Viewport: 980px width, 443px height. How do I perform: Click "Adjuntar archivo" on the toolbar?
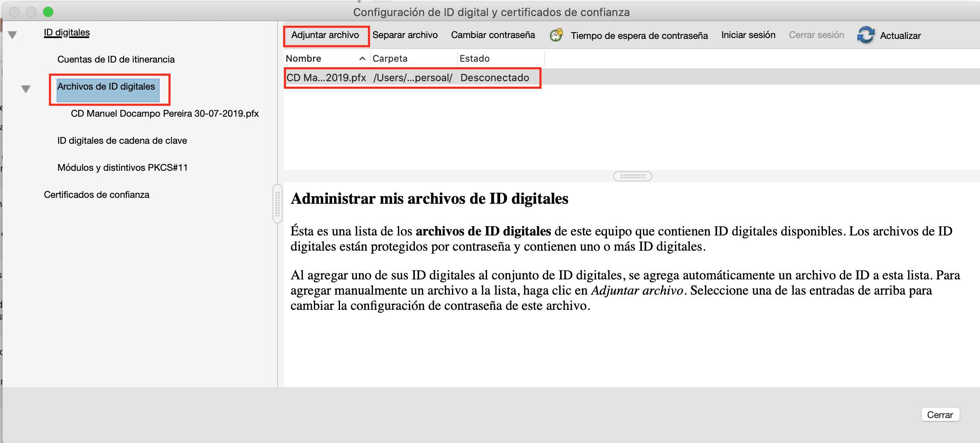coord(326,35)
